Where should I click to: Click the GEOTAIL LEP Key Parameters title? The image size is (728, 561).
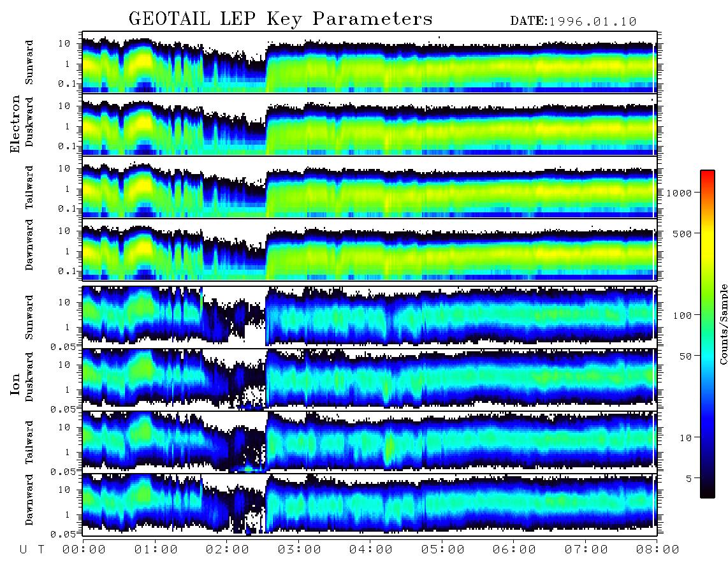coord(280,19)
